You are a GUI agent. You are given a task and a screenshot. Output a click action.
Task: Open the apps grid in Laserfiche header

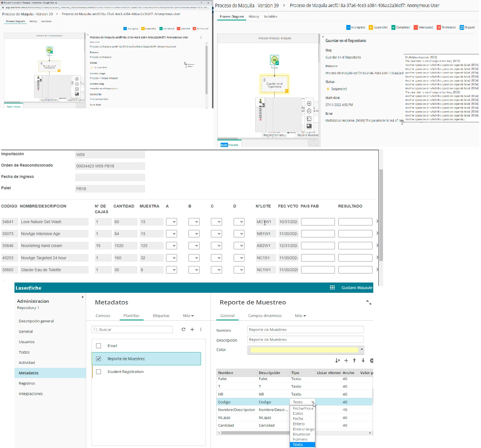click(x=332, y=288)
